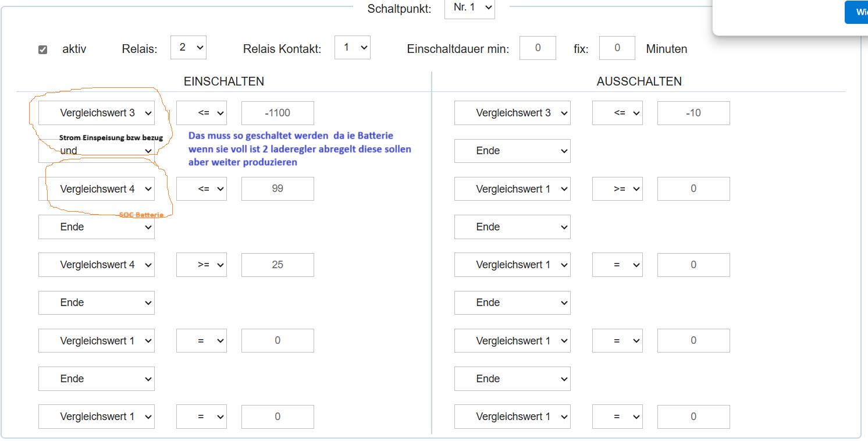Open the >= operator dropdown under AUSSCHALTEN
The image size is (868, 441).
click(x=617, y=189)
